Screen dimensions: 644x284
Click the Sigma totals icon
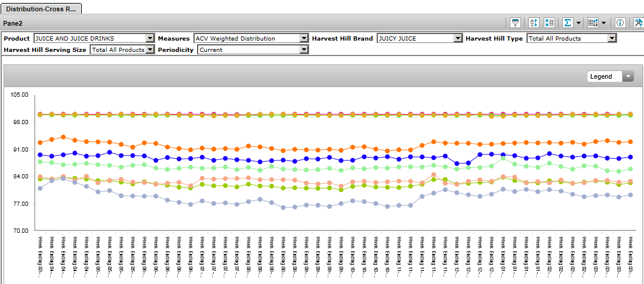568,23
